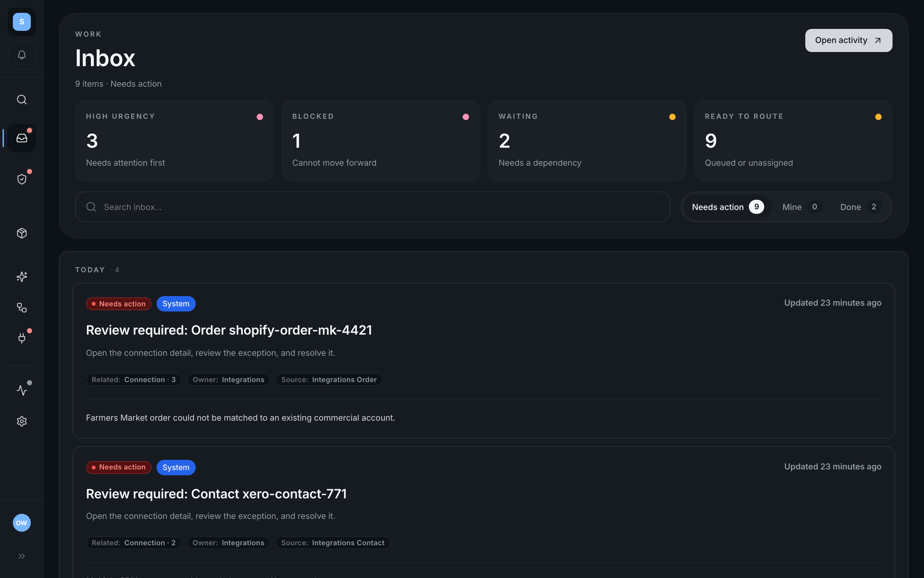Open the workflow nodes icon
Screen dimensions: 924x578
click(x=22, y=307)
